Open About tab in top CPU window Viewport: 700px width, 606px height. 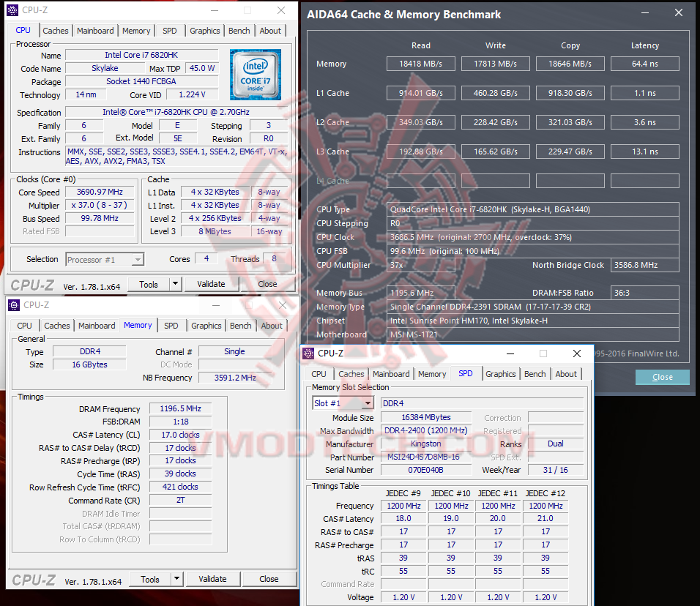[x=270, y=31]
